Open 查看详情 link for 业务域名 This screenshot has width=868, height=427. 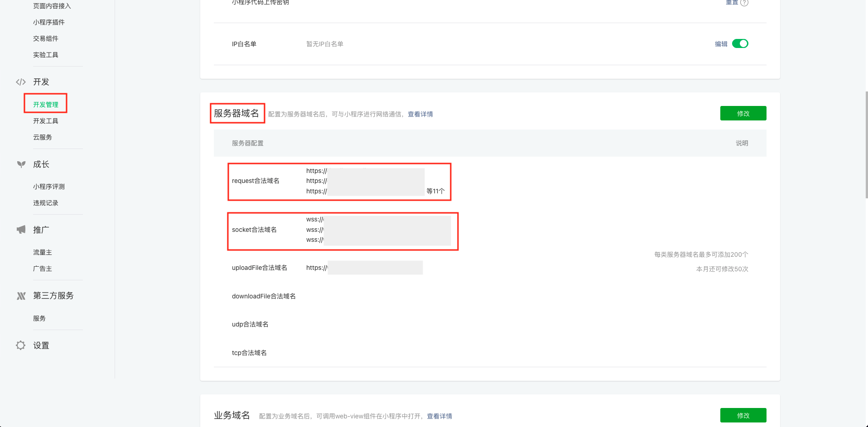point(439,416)
